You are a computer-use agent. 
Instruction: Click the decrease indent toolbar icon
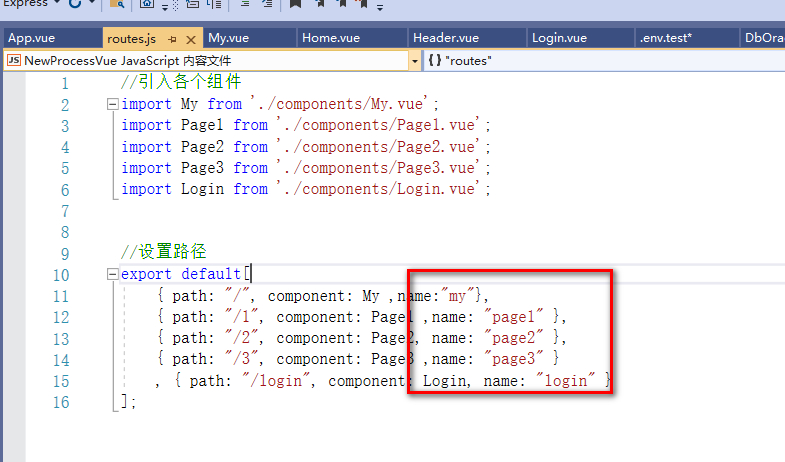coord(245,4)
